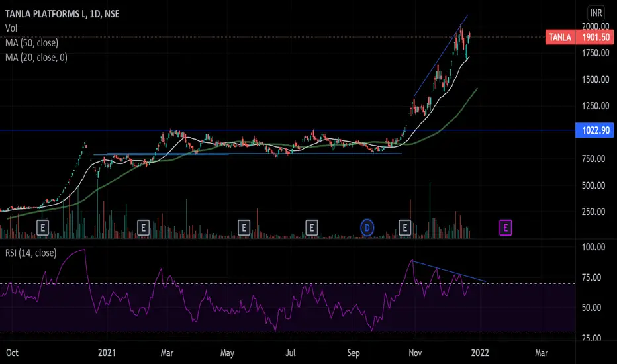Click the 2000.00 price axis label
The image size is (617, 364).
(x=595, y=26)
